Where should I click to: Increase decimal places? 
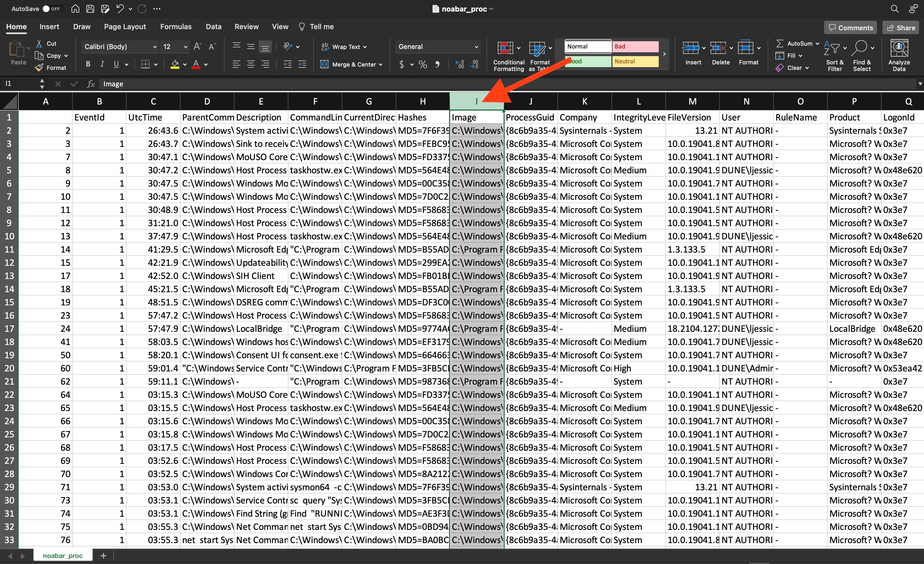(x=459, y=64)
